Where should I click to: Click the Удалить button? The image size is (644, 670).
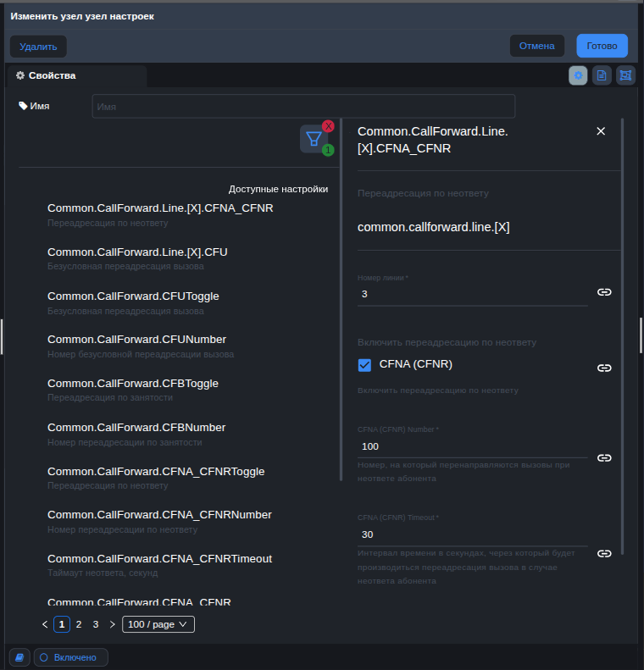tap(38, 46)
